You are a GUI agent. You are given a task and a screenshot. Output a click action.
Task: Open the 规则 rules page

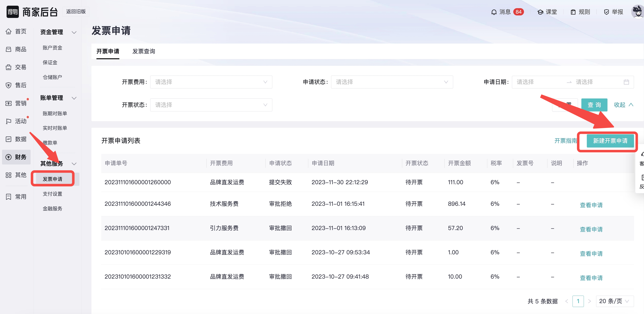580,12
